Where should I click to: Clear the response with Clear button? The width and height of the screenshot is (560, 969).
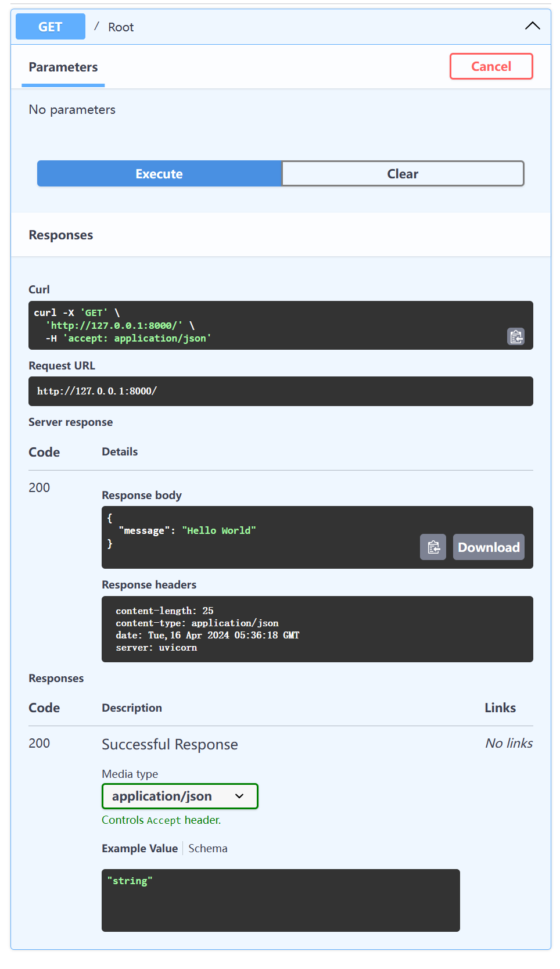click(403, 174)
